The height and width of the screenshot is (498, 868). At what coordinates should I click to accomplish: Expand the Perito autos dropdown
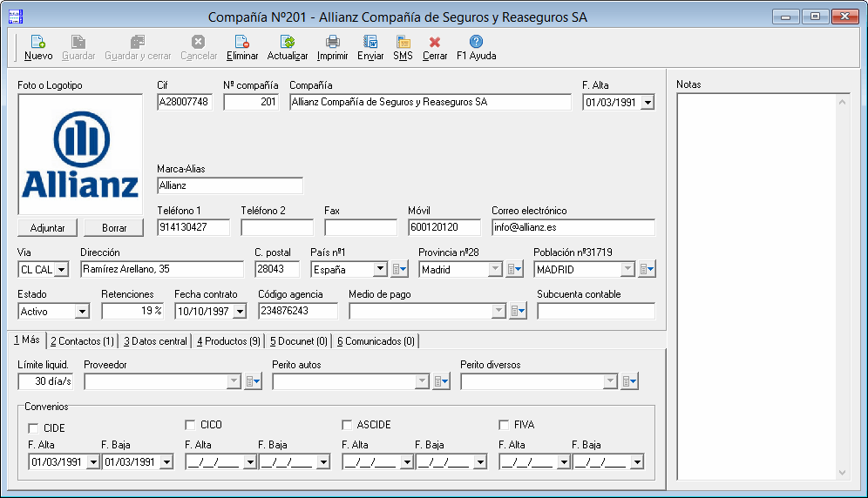point(423,381)
